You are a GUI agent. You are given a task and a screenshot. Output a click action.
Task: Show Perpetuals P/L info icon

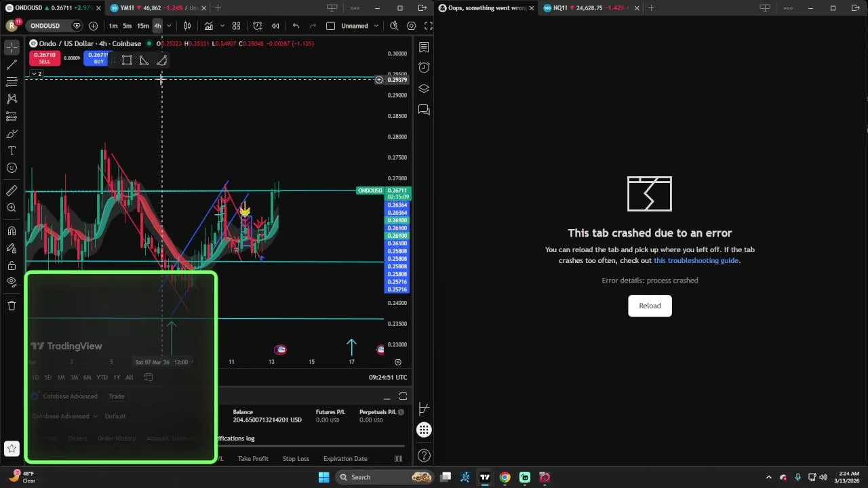(x=401, y=412)
